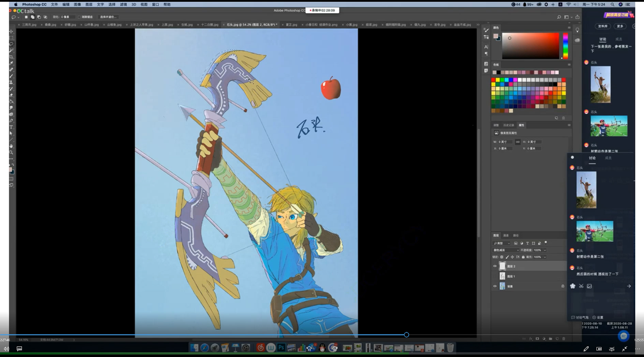The image size is (644, 357).
Task: Switch to the 通道 channels tab
Action: click(x=506, y=236)
